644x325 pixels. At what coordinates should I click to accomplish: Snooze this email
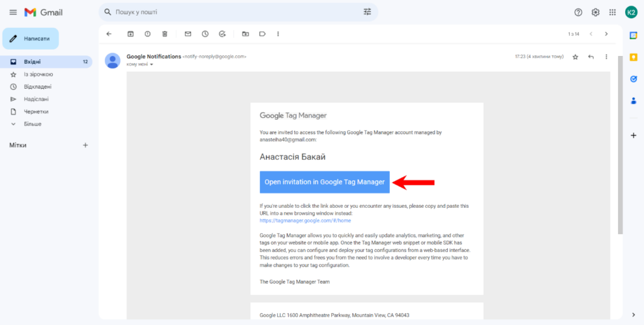tap(205, 34)
